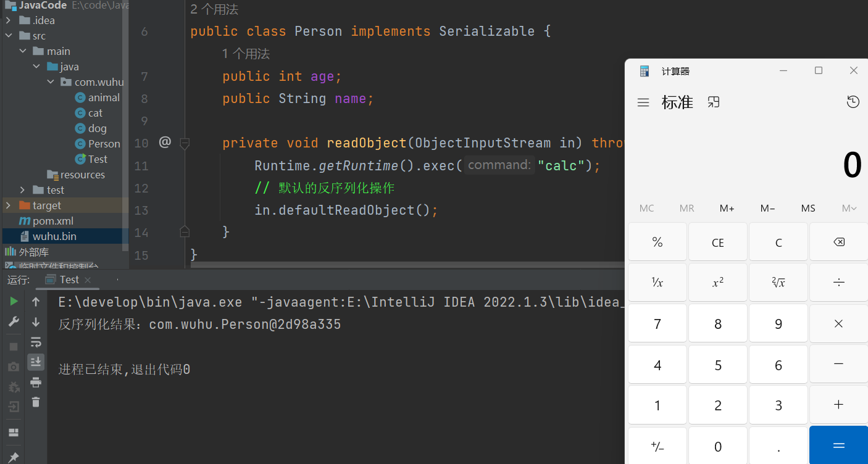Toggle calculator keep-on-top mode icon
Screen dimensions: 868x464
coord(714,102)
